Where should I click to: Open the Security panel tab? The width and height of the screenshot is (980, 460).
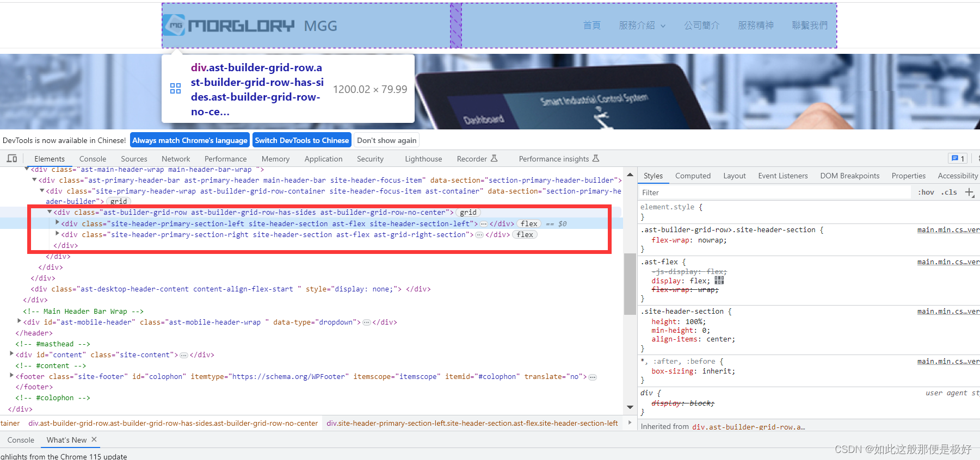(x=370, y=159)
